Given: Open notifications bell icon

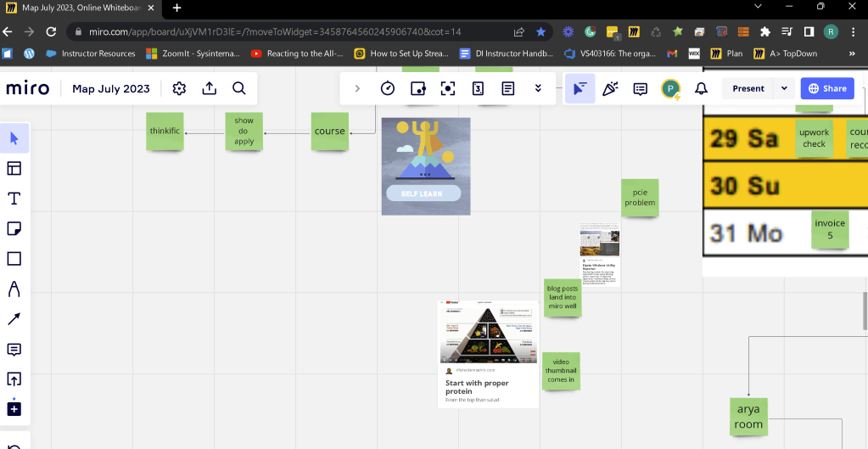Looking at the screenshot, I should click(701, 88).
